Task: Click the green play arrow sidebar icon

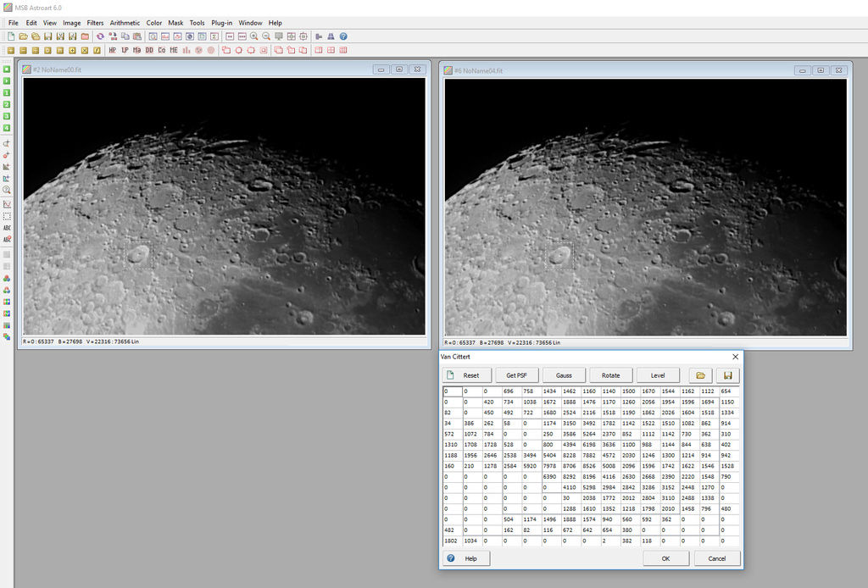Action: pyautogui.click(x=7, y=80)
